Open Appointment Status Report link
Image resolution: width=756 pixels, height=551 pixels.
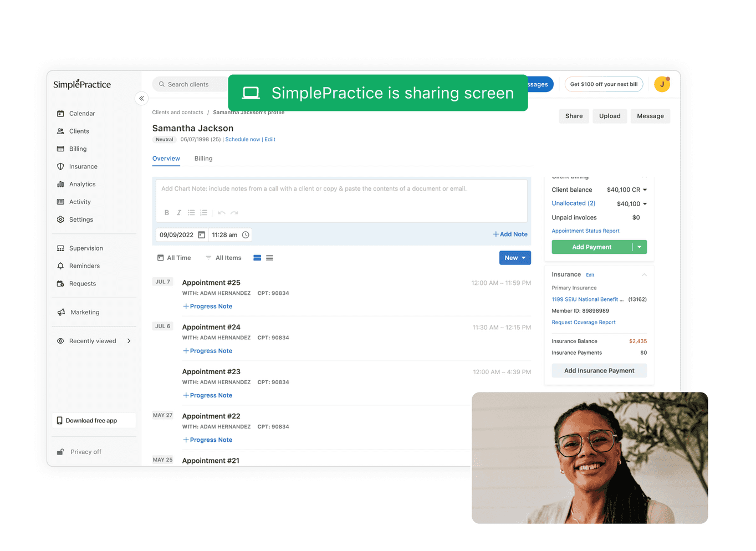(x=585, y=231)
